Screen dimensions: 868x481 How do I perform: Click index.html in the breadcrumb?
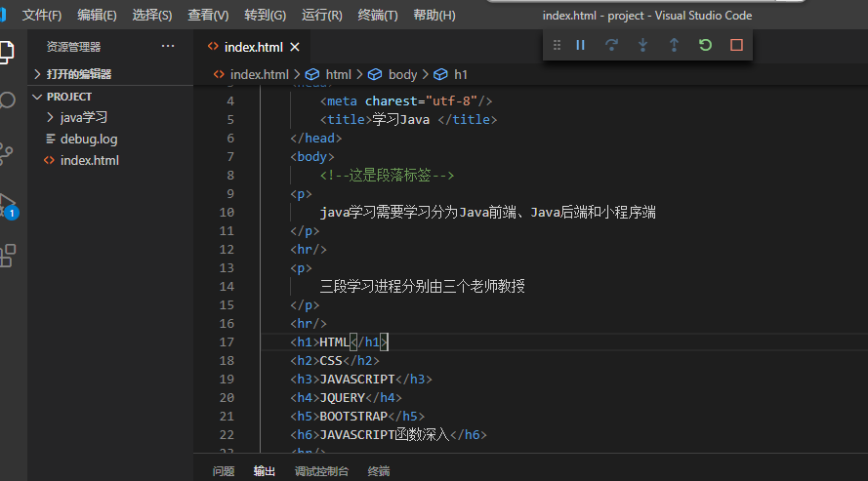tap(252, 74)
